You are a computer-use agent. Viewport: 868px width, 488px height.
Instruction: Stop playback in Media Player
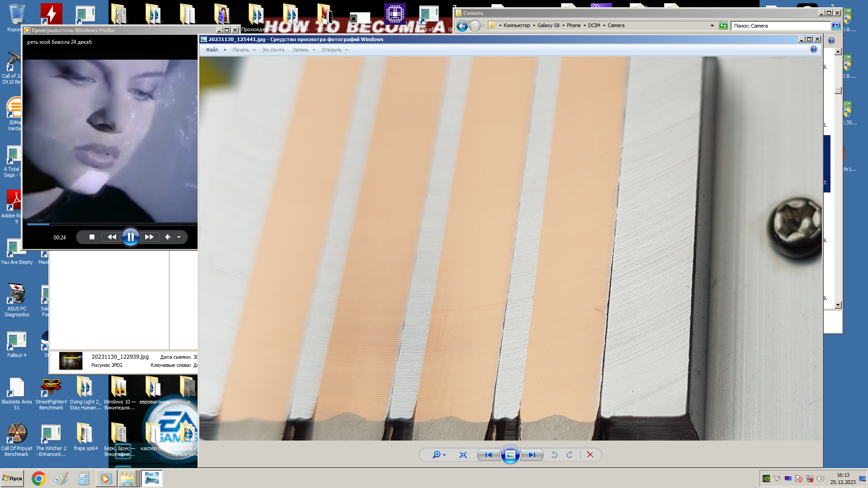pyautogui.click(x=92, y=237)
